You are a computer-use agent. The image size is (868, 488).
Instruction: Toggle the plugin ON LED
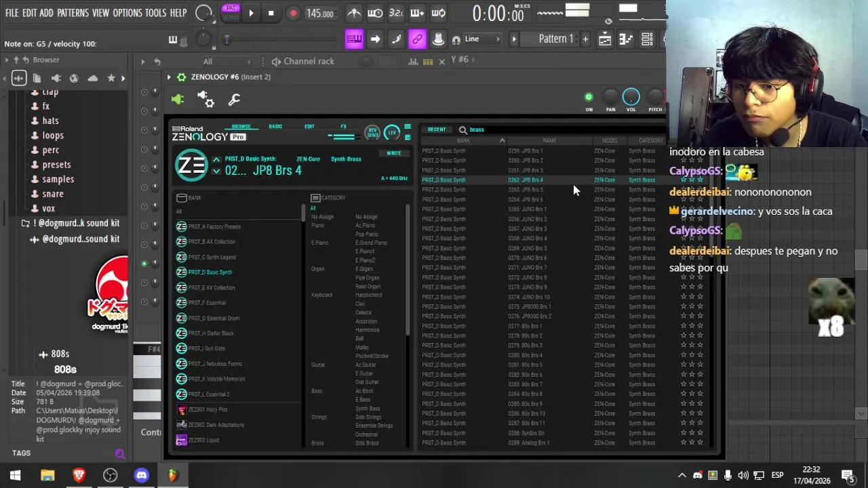[589, 98]
